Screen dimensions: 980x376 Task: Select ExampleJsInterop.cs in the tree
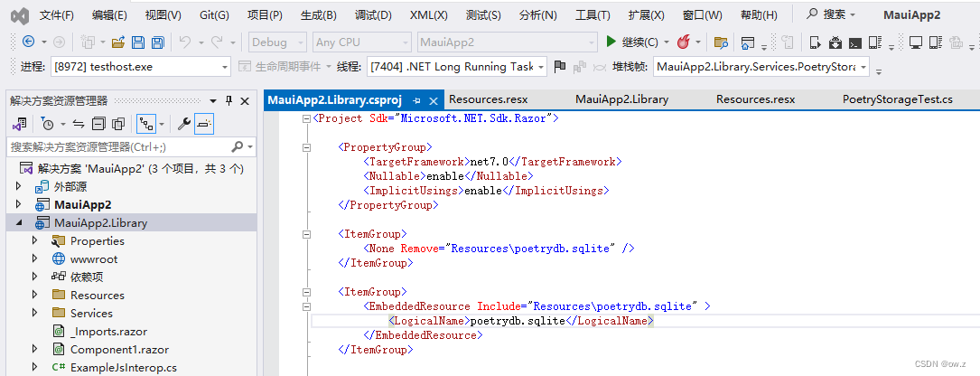click(123, 368)
